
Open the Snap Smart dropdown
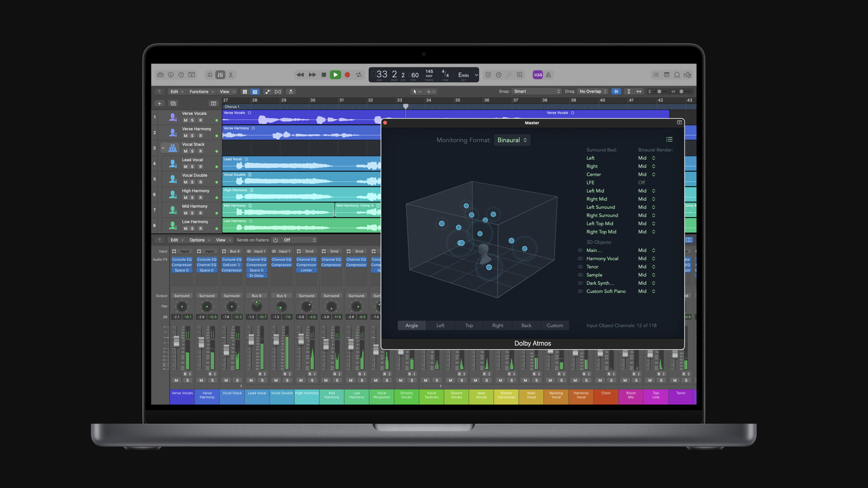(536, 91)
